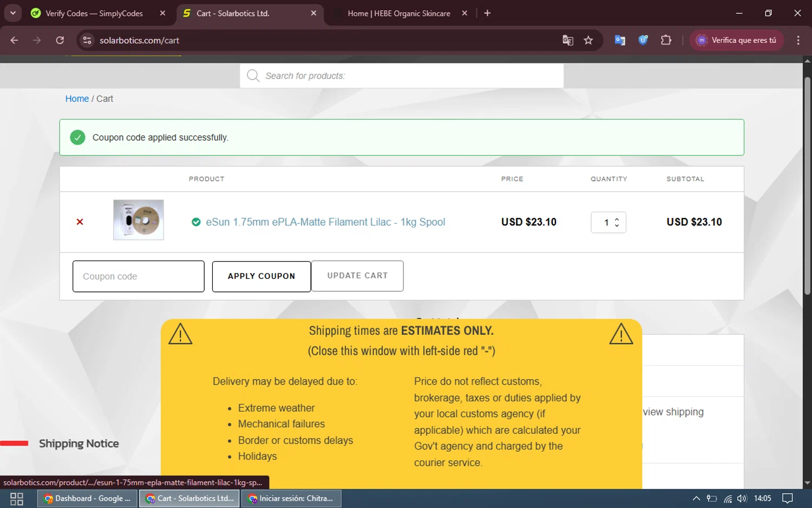Image resolution: width=812 pixels, height=508 pixels.
Task: Click the subtotal cell USD $23.10
Action: click(x=694, y=222)
